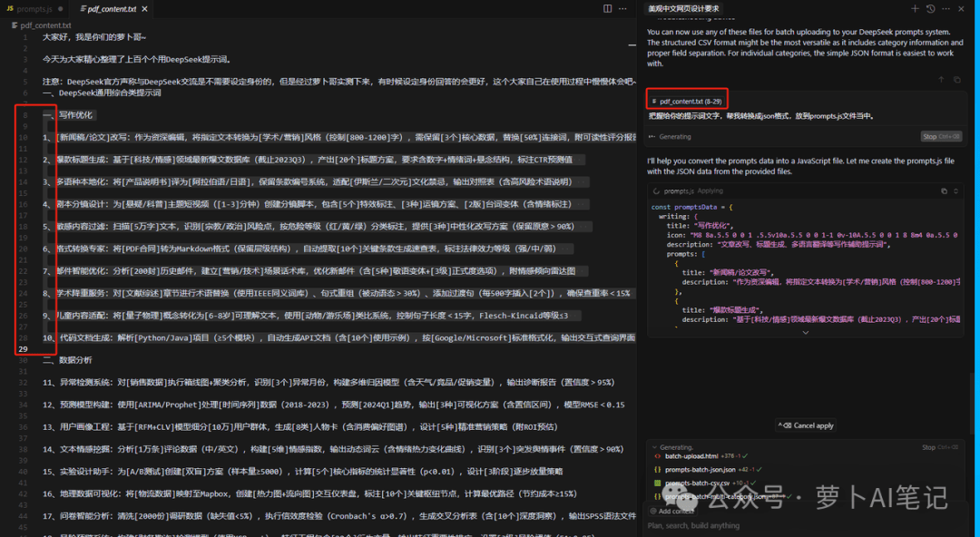The height and width of the screenshot is (537, 980).
Task: Open batch-upload.html from changed files
Action: click(691, 456)
